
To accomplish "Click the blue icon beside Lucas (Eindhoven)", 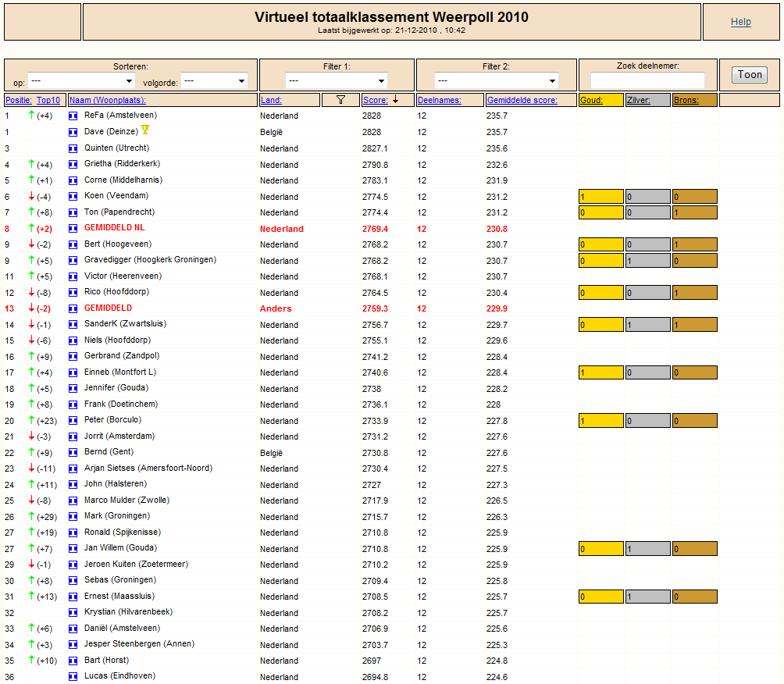I will click(73, 677).
